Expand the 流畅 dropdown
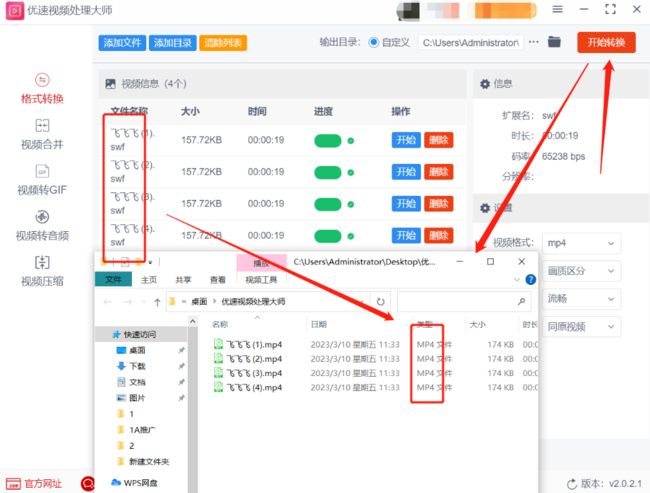 [581, 299]
